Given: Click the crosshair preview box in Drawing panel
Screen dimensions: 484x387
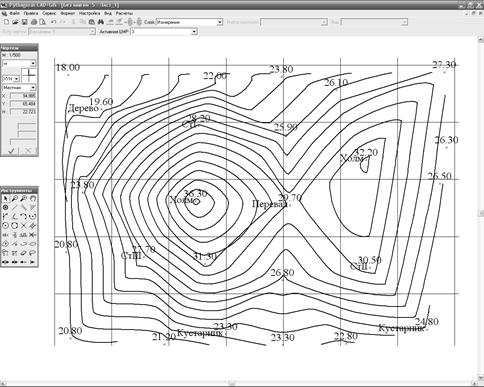Looking at the screenshot, I should point(29,76).
